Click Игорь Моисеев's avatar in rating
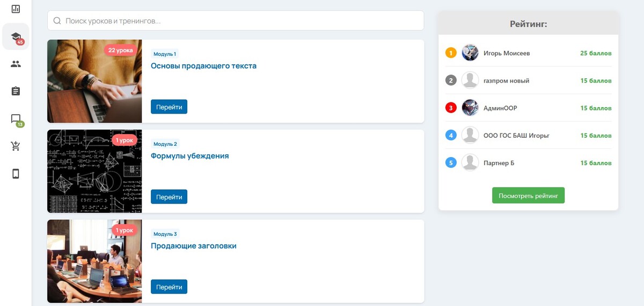The height and width of the screenshot is (306, 644). pyautogui.click(x=470, y=53)
